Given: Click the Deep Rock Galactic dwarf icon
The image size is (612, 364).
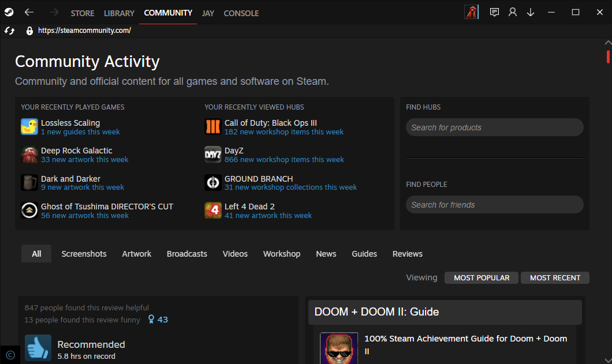Looking at the screenshot, I should [29, 155].
